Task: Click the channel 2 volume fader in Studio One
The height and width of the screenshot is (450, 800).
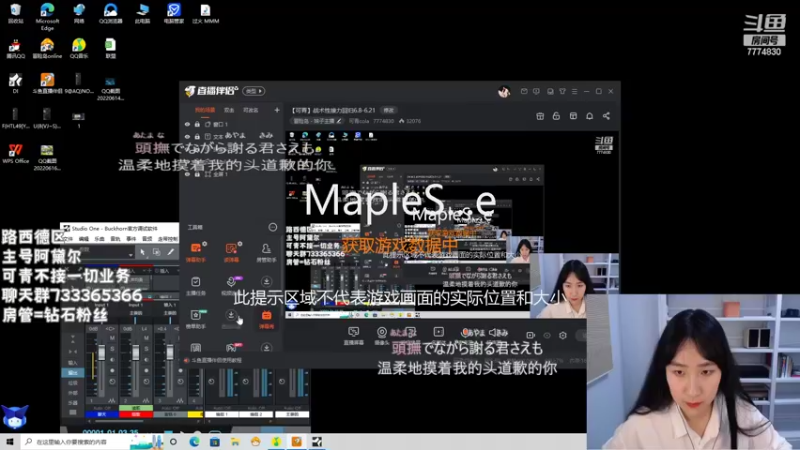Action: 135,353
